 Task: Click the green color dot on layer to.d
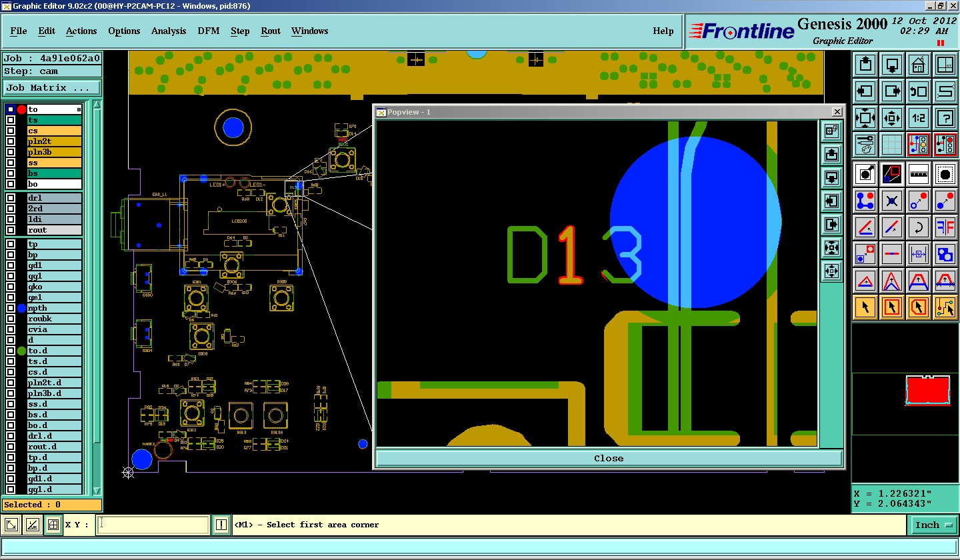(x=21, y=351)
